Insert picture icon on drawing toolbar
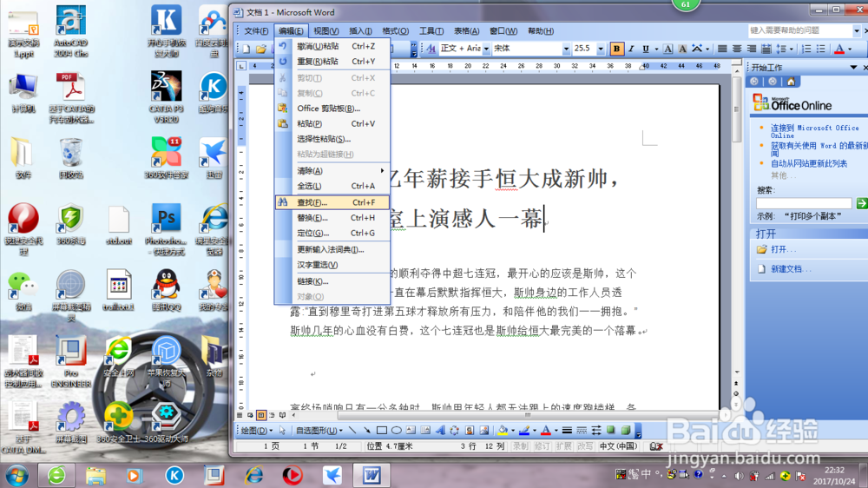The image size is (868, 488). click(483, 431)
